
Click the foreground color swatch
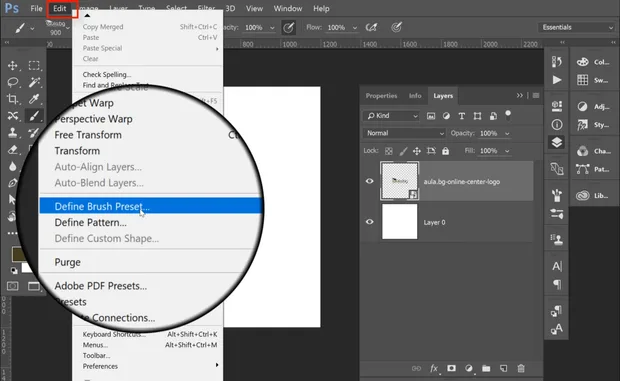point(19,255)
